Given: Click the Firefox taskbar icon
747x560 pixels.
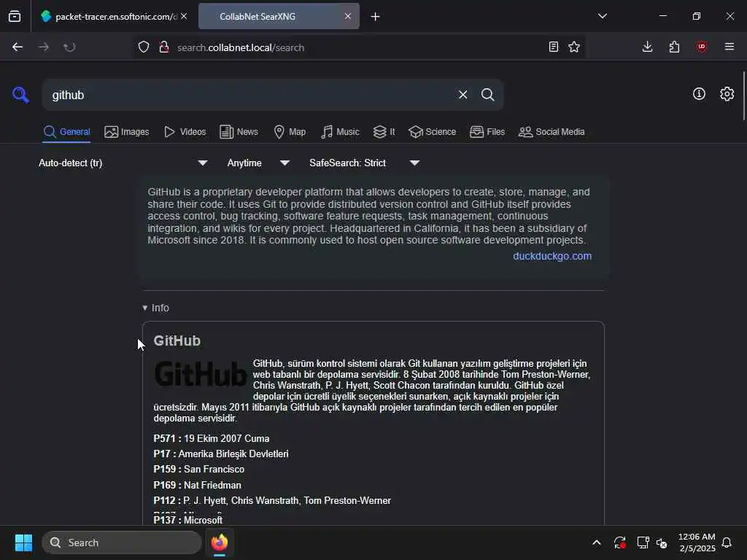Looking at the screenshot, I should pos(220,542).
